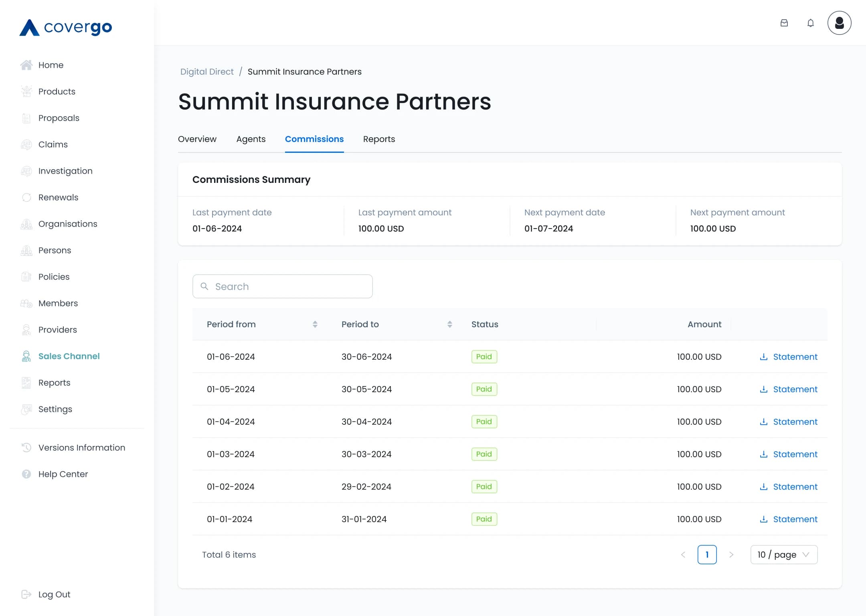Click the Period from date 01-03-2024

(x=231, y=454)
